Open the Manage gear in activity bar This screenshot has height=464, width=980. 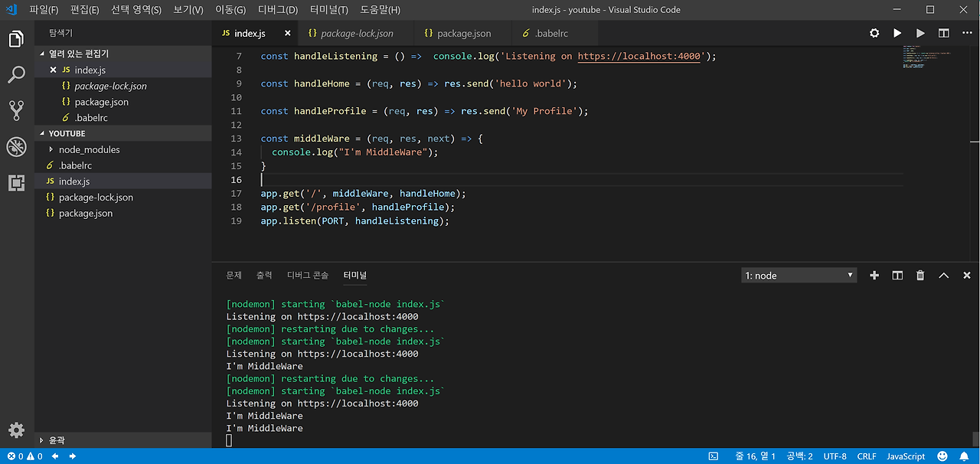click(16, 430)
